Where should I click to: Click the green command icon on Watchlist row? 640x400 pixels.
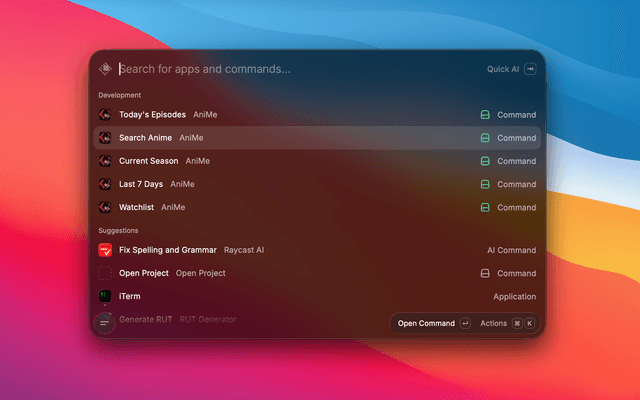pos(485,208)
